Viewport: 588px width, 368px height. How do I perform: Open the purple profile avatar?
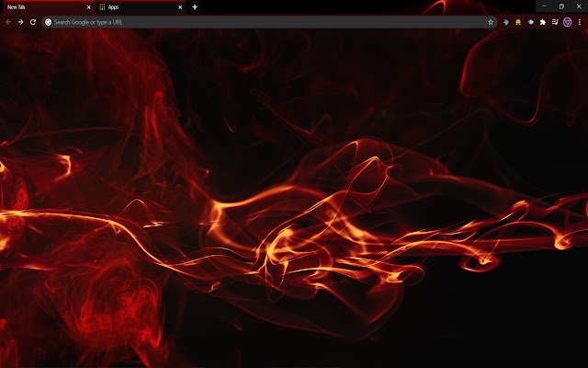click(x=568, y=22)
